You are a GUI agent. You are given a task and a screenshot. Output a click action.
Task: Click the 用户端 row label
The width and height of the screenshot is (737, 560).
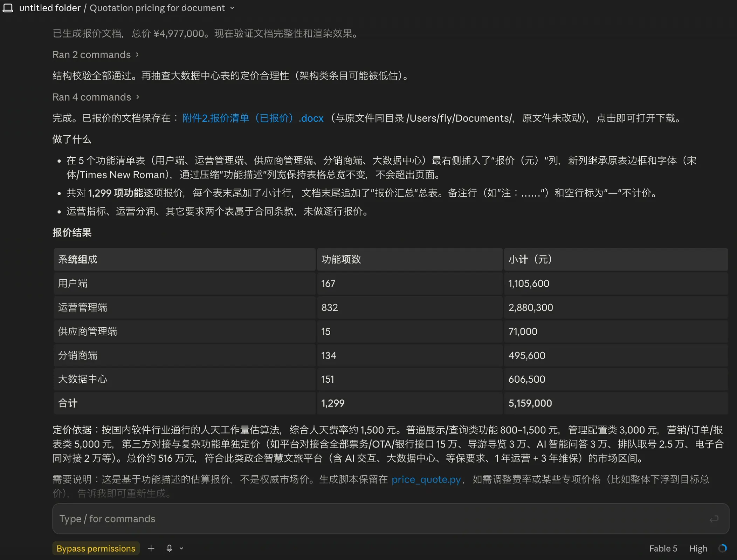(73, 283)
